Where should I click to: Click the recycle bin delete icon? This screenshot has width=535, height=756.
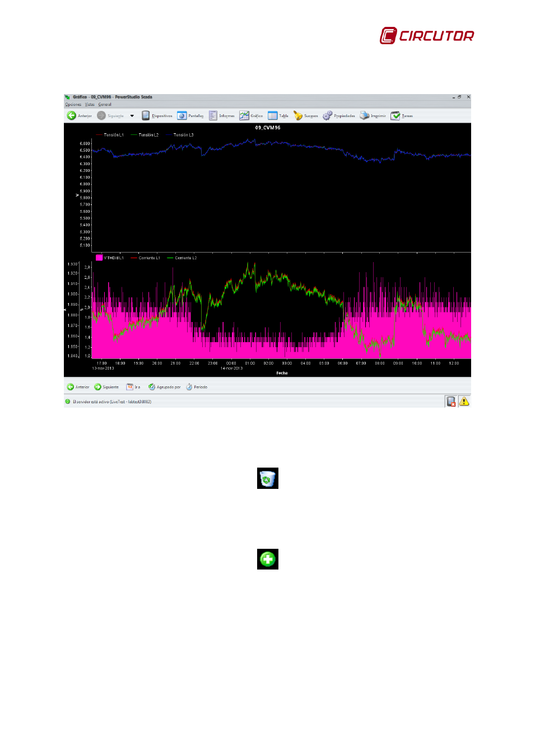coord(268,479)
